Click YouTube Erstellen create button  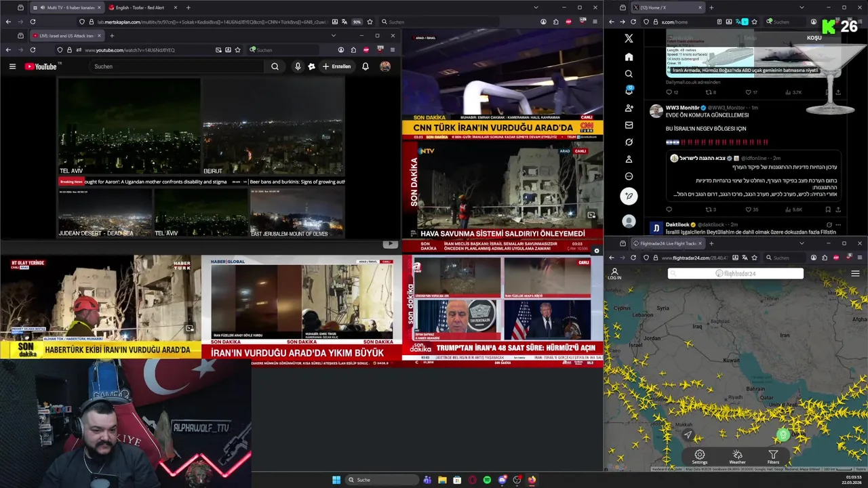click(x=337, y=66)
